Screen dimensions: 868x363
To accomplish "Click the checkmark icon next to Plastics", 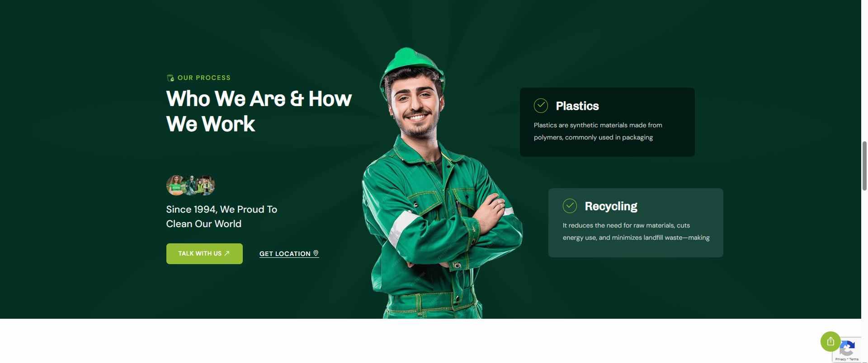I will 541,106.
